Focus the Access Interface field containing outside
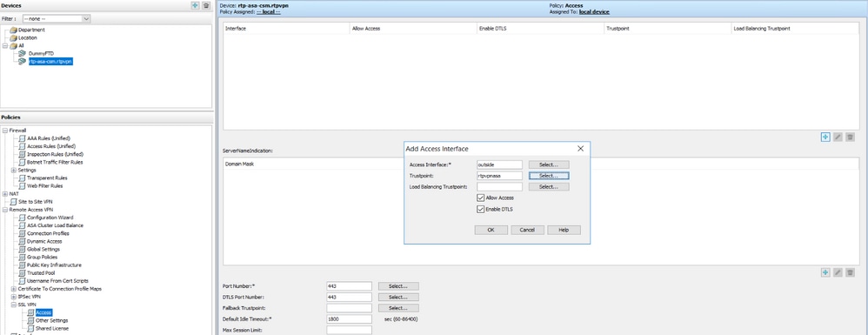This screenshot has height=335, width=868. pyautogui.click(x=499, y=164)
